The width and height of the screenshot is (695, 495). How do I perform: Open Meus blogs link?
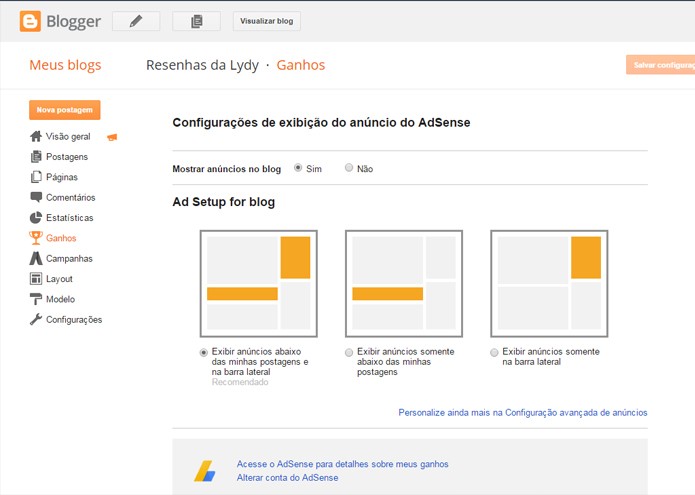coord(65,65)
